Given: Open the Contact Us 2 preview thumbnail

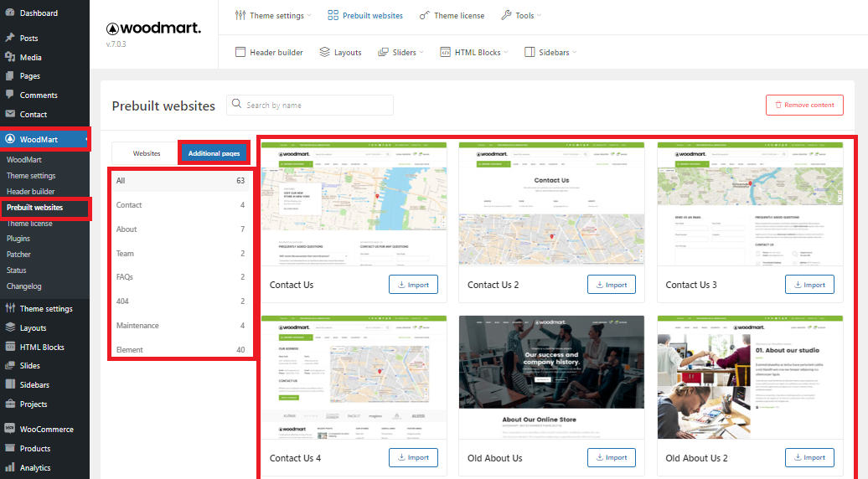Looking at the screenshot, I should tap(551, 203).
